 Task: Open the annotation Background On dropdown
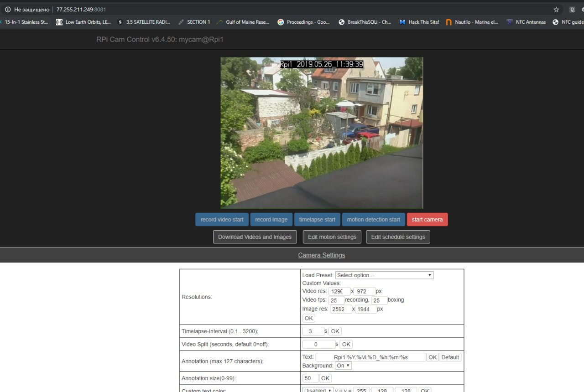pyautogui.click(x=343, y=366)
